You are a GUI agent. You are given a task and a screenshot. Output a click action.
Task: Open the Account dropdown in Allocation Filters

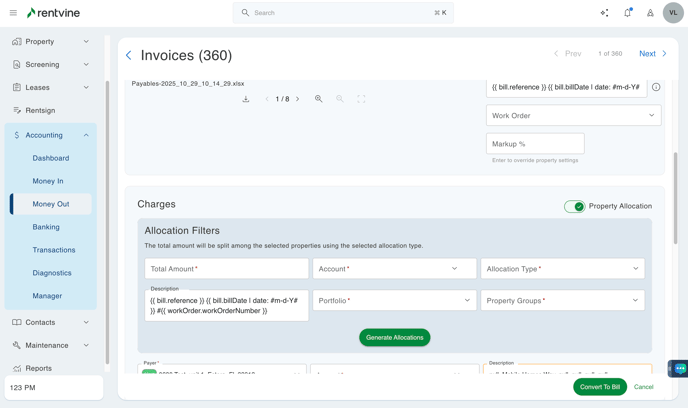[x=394, y=268]
